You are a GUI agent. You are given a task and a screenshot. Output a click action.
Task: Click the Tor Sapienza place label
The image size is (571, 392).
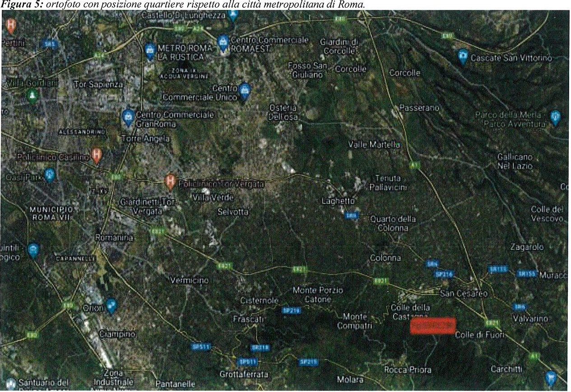[x=98, y=84]
